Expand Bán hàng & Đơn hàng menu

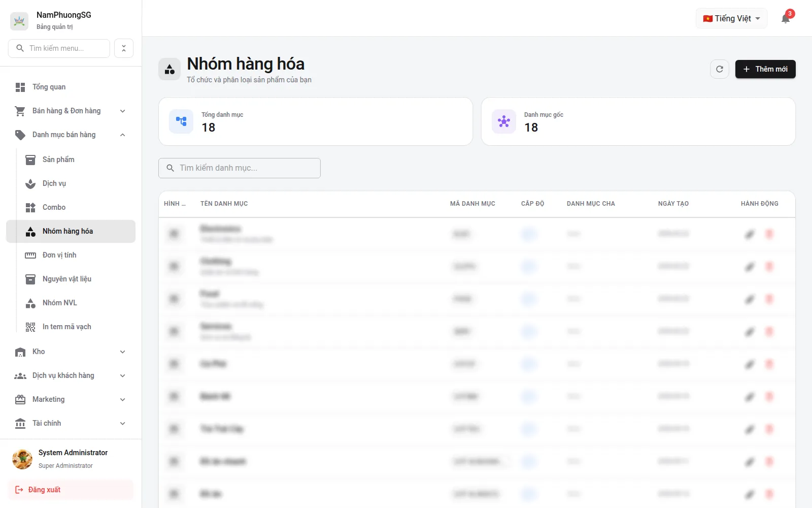point(71,111)
